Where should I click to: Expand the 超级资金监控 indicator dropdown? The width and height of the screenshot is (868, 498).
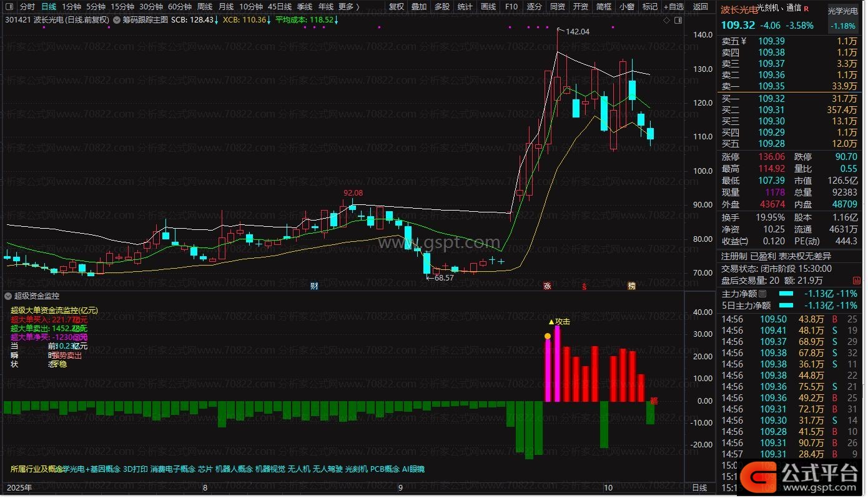8,296
